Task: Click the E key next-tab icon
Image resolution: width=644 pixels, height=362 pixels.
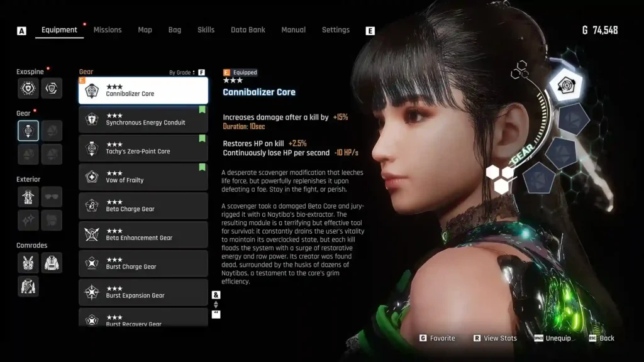Action: click(370, 31)
